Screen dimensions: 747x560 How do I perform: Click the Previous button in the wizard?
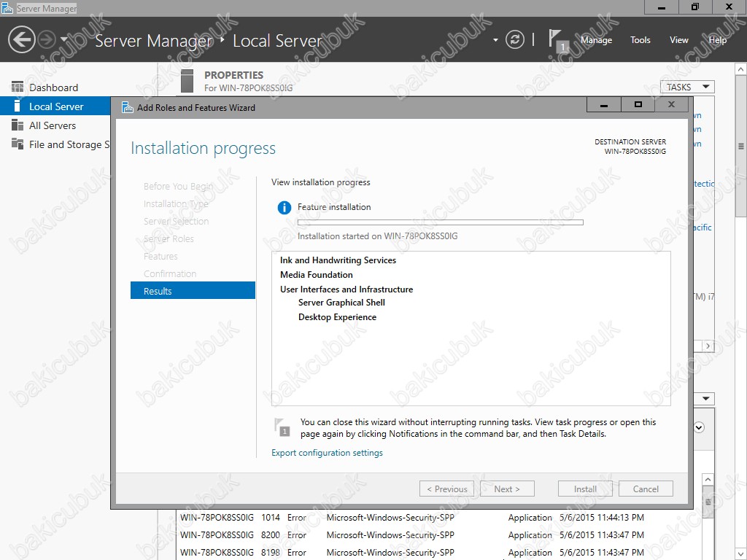coord(447,489)
